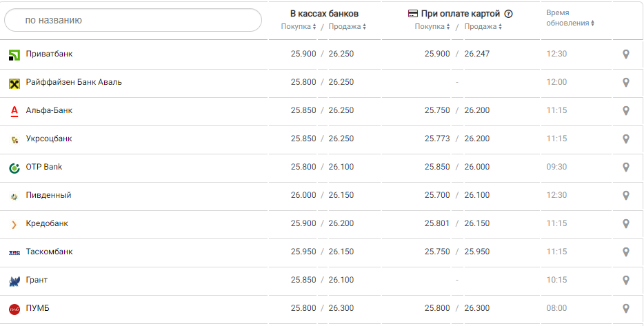Sort by Покупка under В кассах банков
Image resolution: width=644 pixels, height=326 pixels.
click(x=299, y=27)
